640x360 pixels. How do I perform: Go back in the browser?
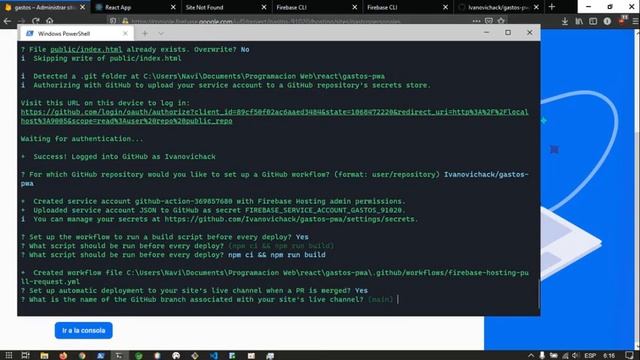(x=7, y=21)
